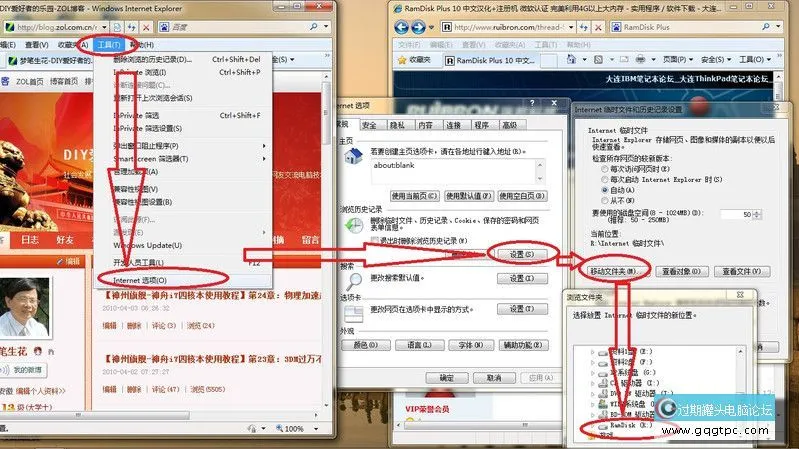Click 设置(S) button under browsing history
This screenshot has height=449, width=799.
[x=522, y=254]
